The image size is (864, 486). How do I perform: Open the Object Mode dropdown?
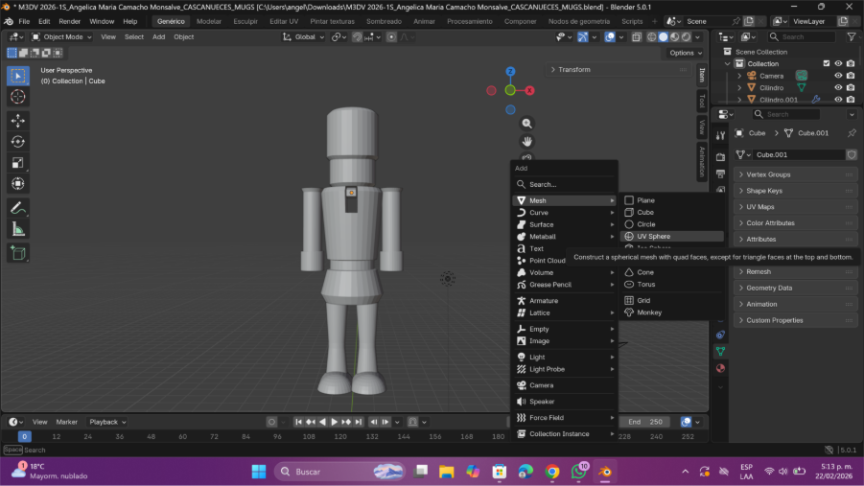click(63, 37)
